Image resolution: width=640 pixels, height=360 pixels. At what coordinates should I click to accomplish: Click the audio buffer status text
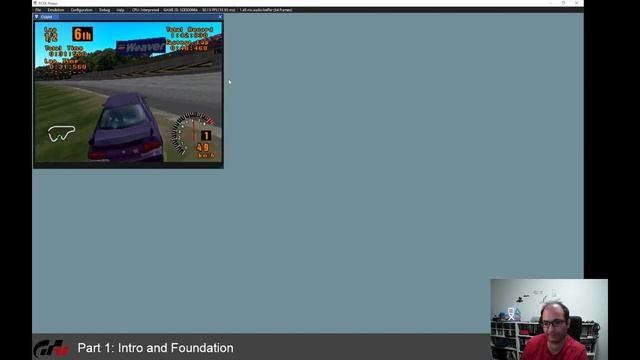[266, 10]
